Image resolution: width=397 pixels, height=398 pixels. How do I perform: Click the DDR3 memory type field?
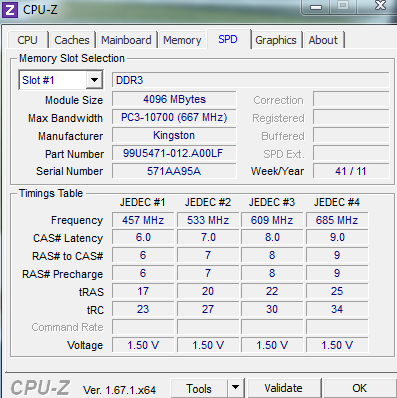pyautogui.click(x=251, y=80)
